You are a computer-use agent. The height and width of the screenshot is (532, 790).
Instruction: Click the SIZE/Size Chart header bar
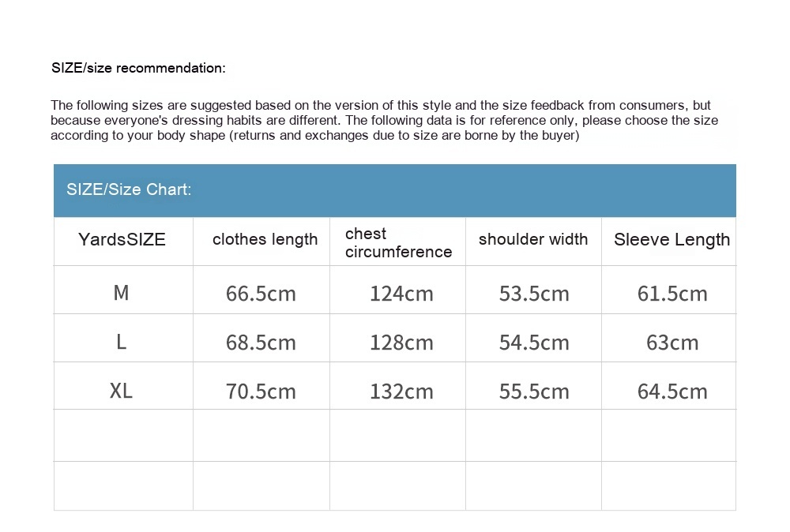tap(394, 190)
